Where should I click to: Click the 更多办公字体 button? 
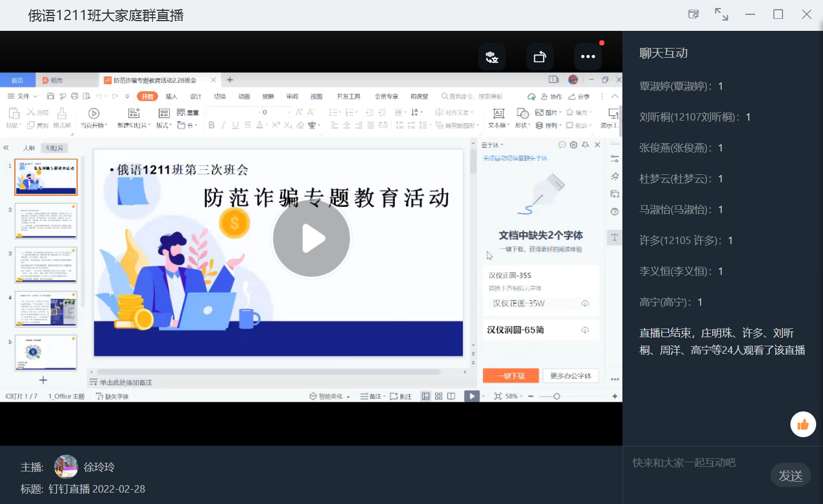(x=570, y=376)
